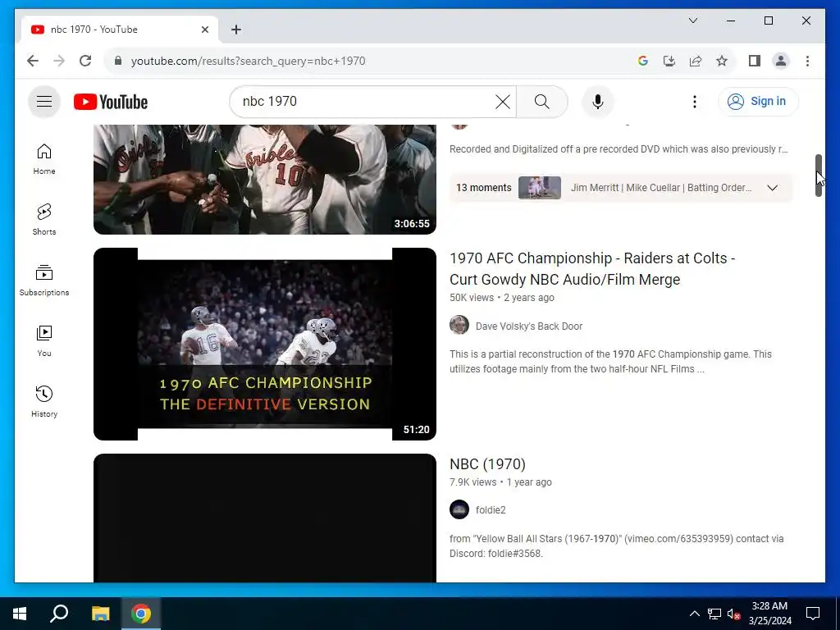Play the black NBC (1970) thumbnail
840x630 pixels.
click(x=265, y=518)
